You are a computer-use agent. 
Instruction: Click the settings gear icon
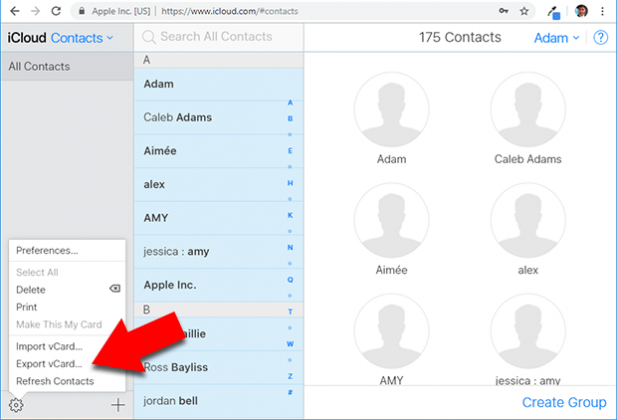(x=16, y=405)
